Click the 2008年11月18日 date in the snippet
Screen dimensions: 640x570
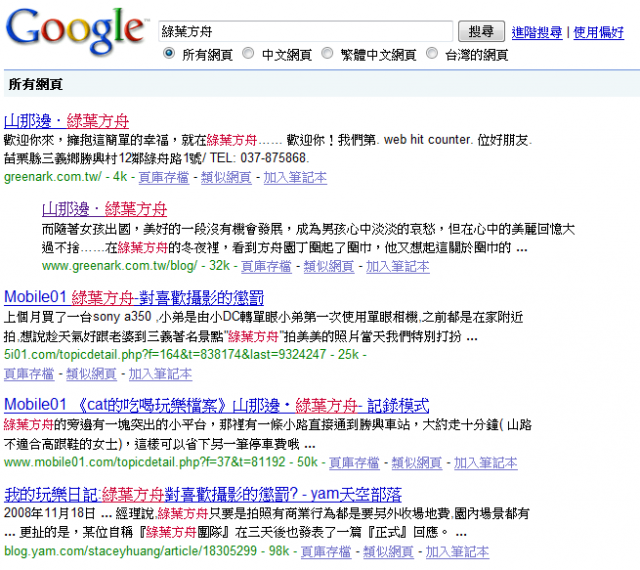pyautogui.click(x=50, y=514)
